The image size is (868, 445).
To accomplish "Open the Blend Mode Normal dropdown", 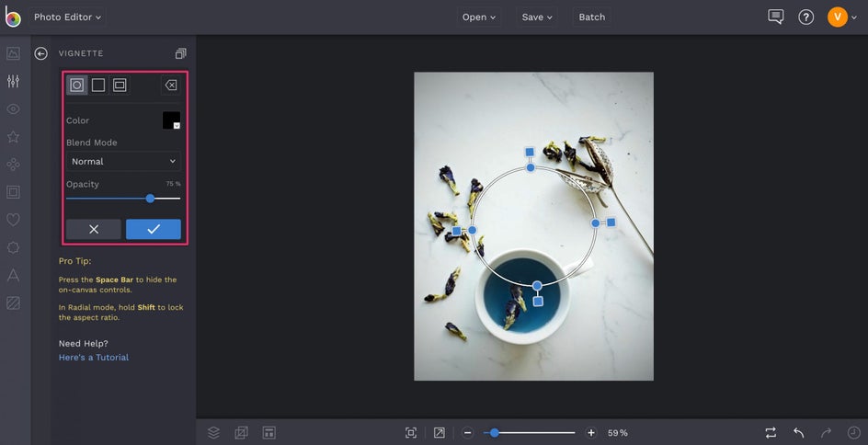I will click(123, 162).
